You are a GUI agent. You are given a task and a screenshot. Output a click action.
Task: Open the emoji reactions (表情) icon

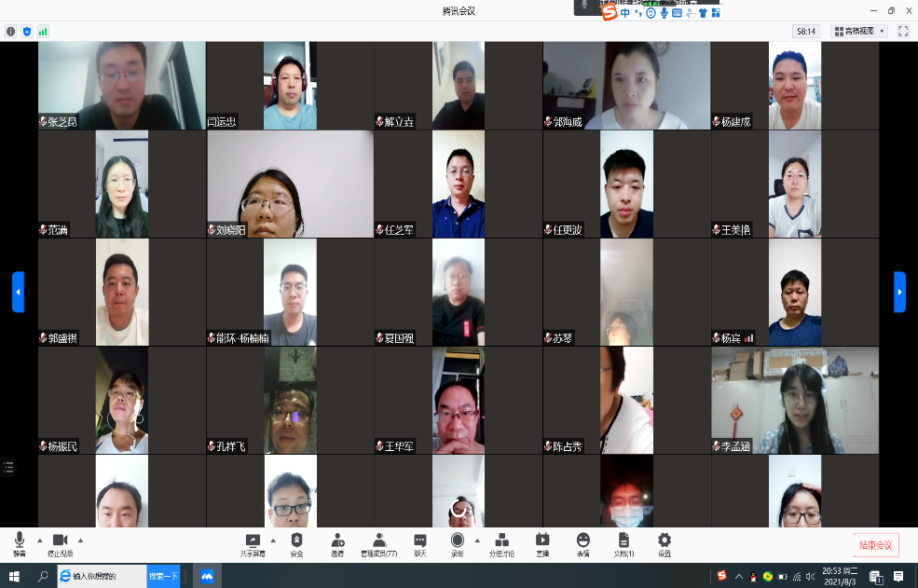582,542
